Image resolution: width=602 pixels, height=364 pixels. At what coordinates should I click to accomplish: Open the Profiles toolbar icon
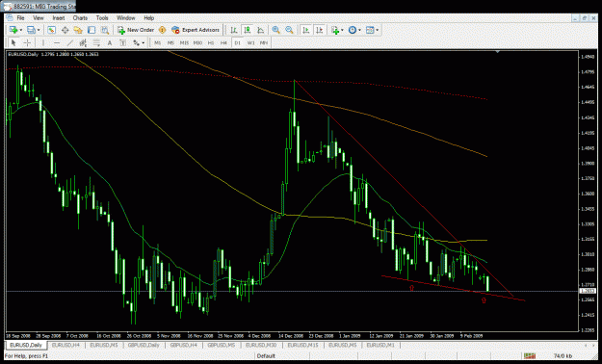tap(31, 30)
